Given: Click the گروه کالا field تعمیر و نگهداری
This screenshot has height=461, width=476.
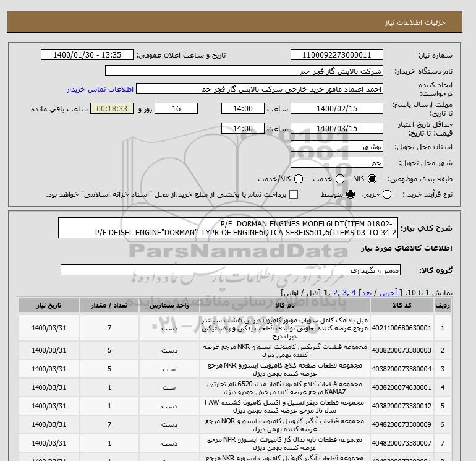Looking at the screenshot, I should tap(231, 270).
